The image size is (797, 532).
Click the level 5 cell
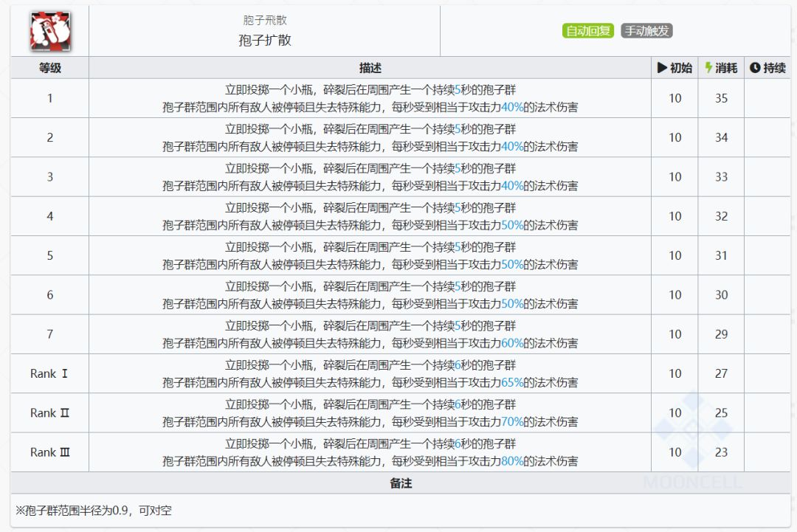[x=50, y=255]
